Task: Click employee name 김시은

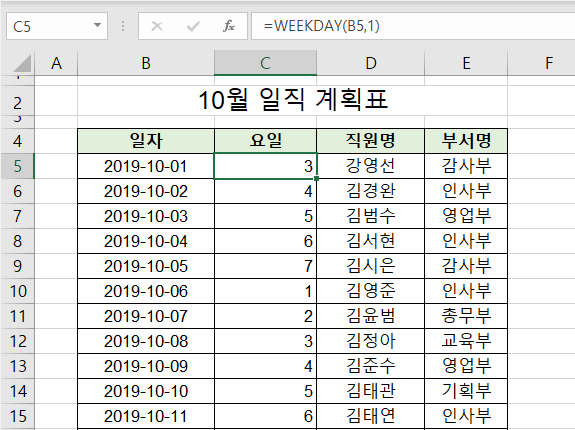Action: [x=371, y=266]
